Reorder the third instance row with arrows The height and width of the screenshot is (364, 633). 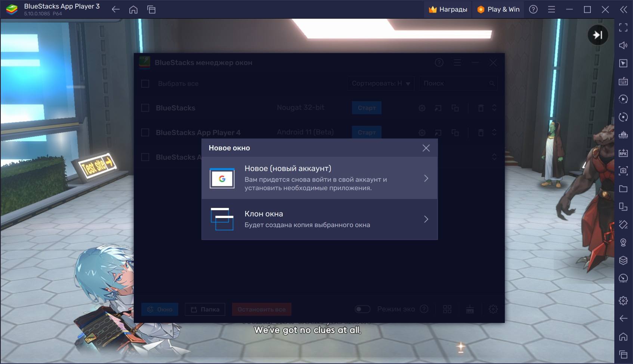[494, 157]
